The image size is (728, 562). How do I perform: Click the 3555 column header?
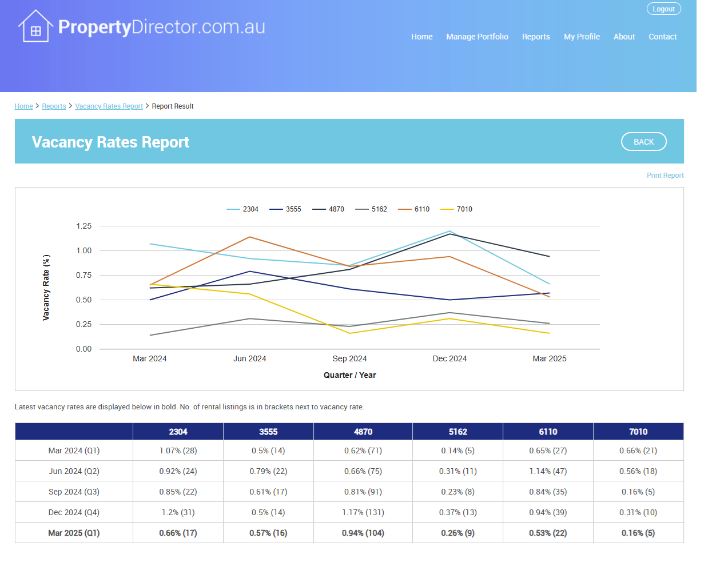coord(268,432)
